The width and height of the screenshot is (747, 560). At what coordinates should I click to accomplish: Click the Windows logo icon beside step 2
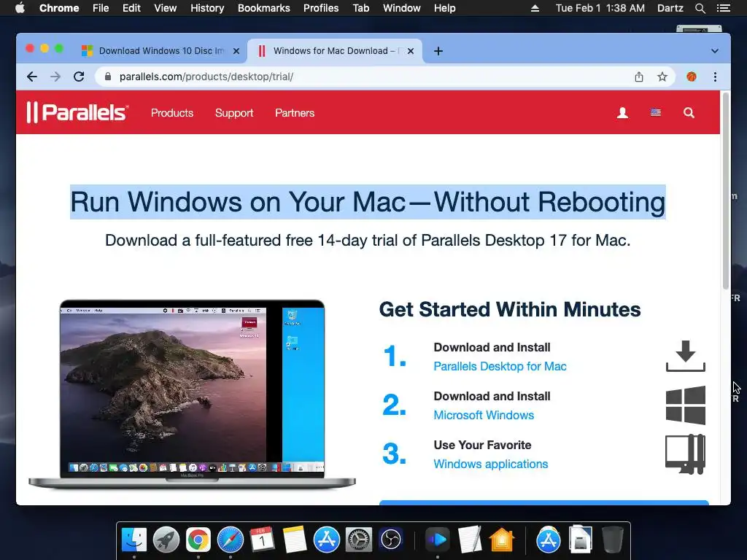[x=686, y=405]
